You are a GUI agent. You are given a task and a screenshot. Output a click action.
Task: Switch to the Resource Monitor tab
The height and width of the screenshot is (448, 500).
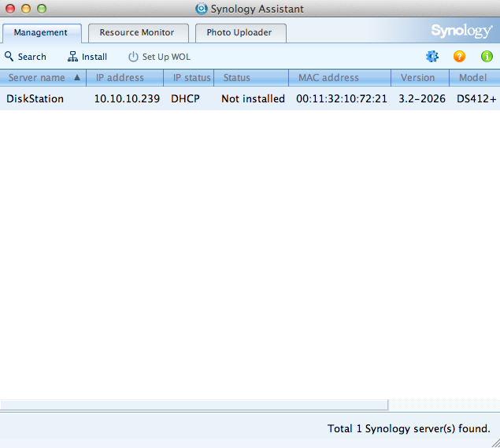[x=139, y=33]
